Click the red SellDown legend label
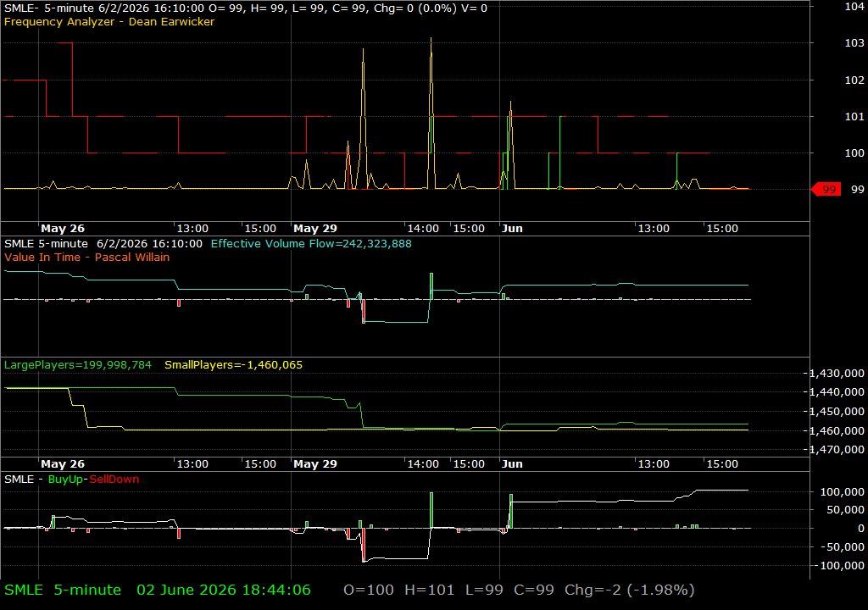 click(x=114, y=480)
